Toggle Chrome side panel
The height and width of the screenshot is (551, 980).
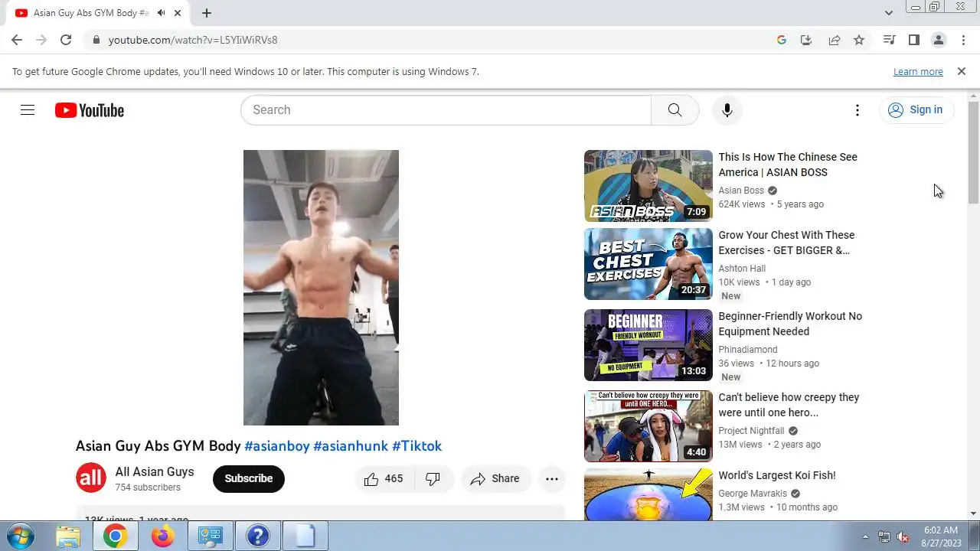[913, 40]
